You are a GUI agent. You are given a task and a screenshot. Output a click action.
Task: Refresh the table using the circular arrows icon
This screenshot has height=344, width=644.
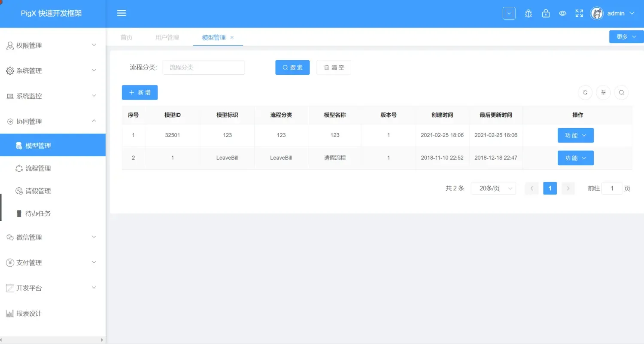585,92
